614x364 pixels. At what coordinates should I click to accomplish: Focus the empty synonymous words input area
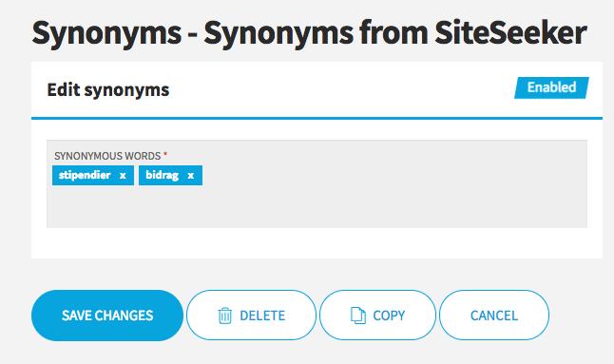(317, 206)
